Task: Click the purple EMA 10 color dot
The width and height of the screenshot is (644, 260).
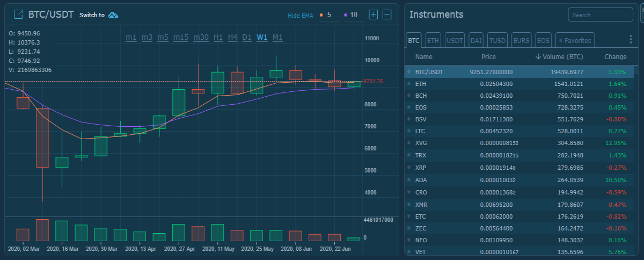Action: [346, 15]
